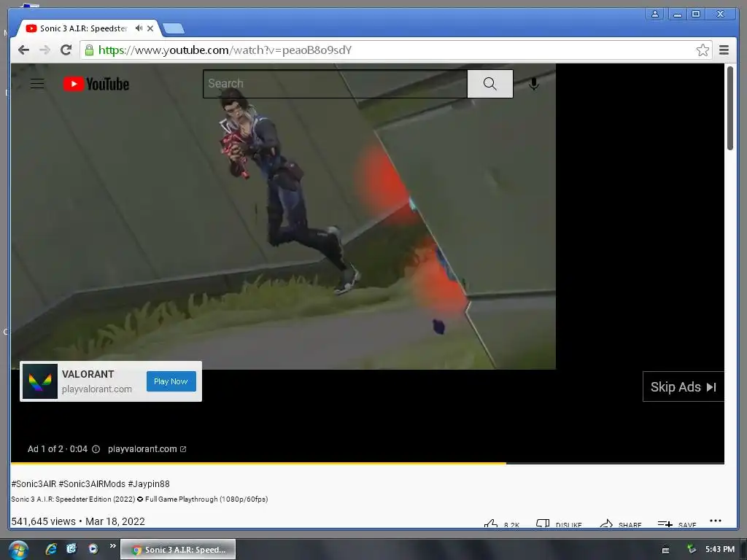Close the Sonic 3 A.I.R tab
This screenshot has width=747, height=560.
pos(150,28)
